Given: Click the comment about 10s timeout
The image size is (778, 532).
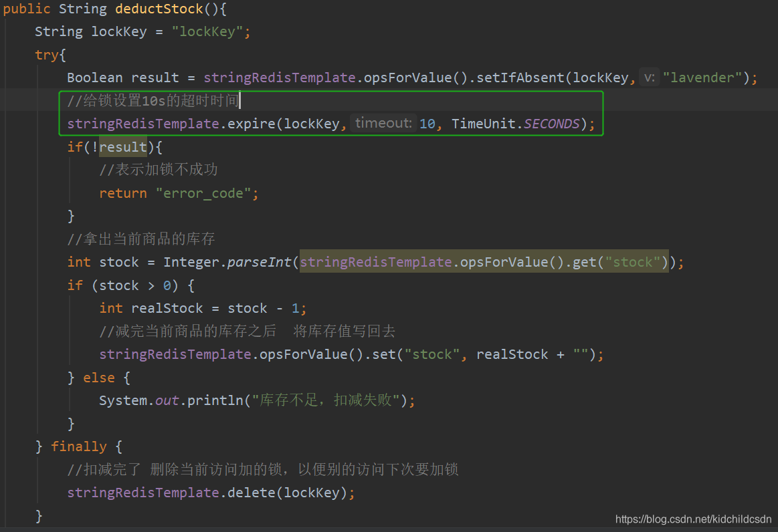Looking at the screenshot, I should 153,101.
